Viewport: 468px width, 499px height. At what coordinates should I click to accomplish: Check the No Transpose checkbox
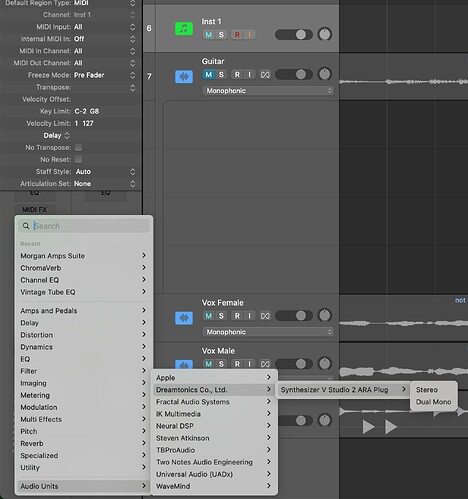[x=78, y=147]
